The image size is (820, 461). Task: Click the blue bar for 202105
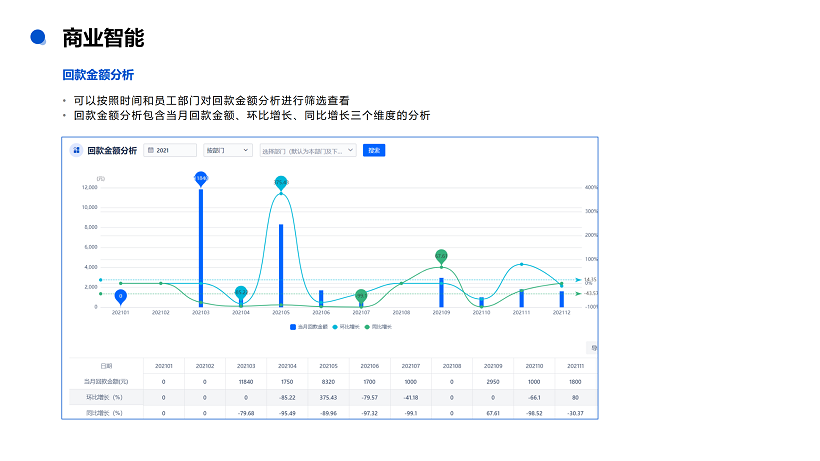coord(281,266)
